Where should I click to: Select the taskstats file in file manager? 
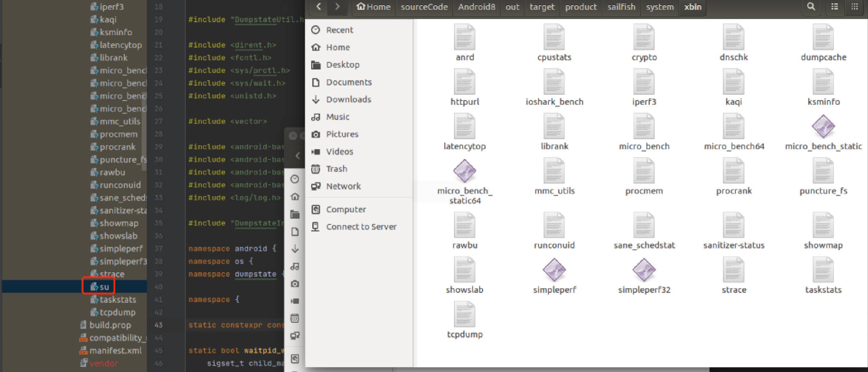(x=823, y=275)
